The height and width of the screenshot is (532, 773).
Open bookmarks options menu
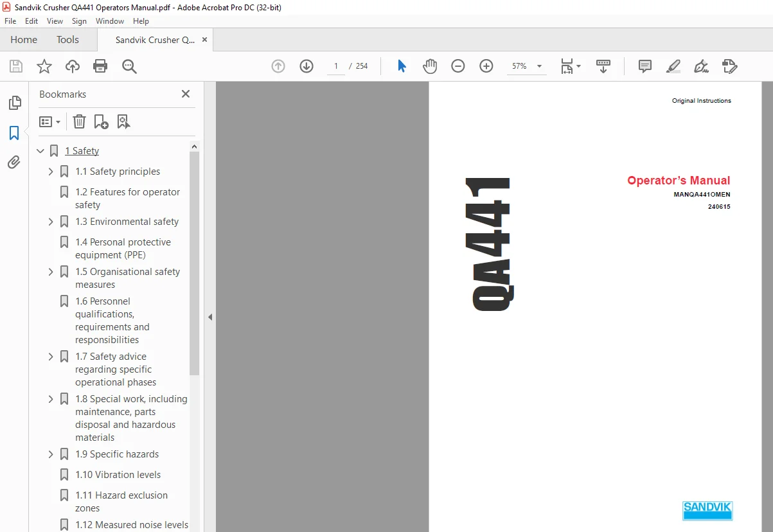coord(49,121)
